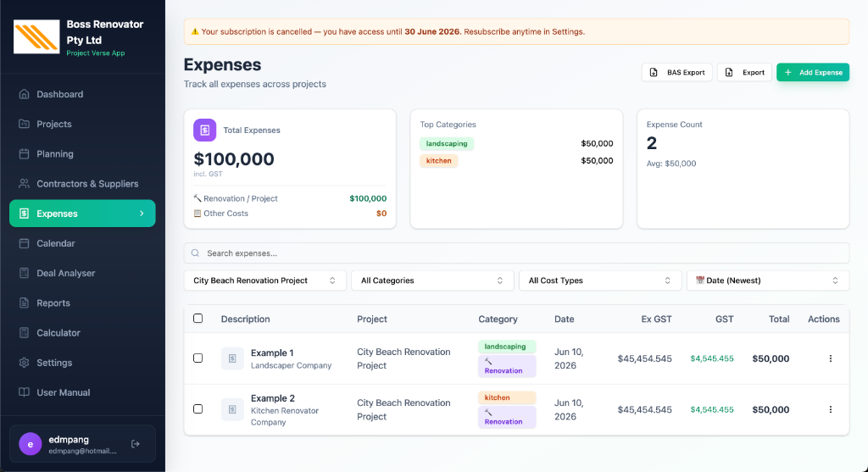Click the logout icon beside edmpang
Screen dimensions: 868x472
pos(136,444)
